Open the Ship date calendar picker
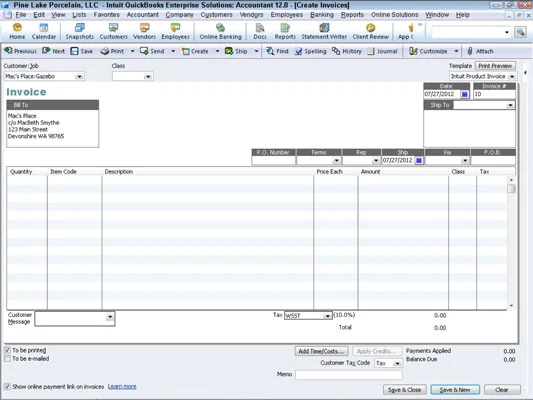 click(x=419, y=160)
